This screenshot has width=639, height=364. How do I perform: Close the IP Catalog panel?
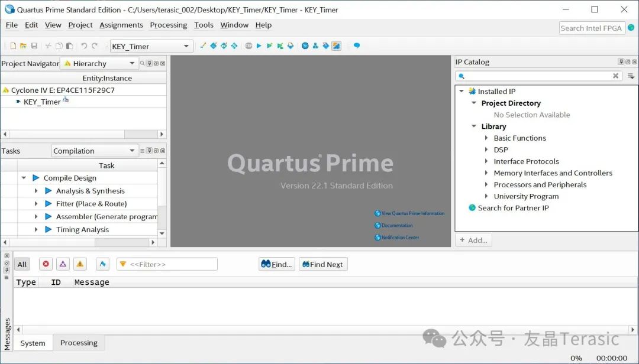(x=634, y=61)
